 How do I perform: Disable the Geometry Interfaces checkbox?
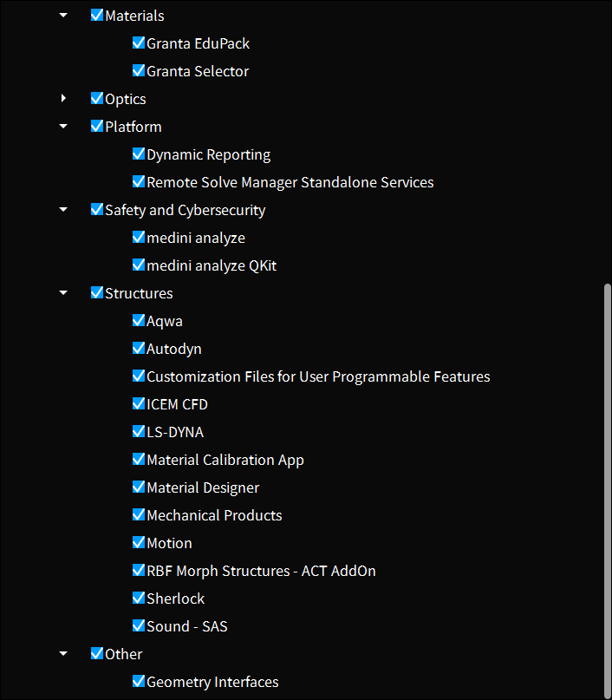coord(139,681)
